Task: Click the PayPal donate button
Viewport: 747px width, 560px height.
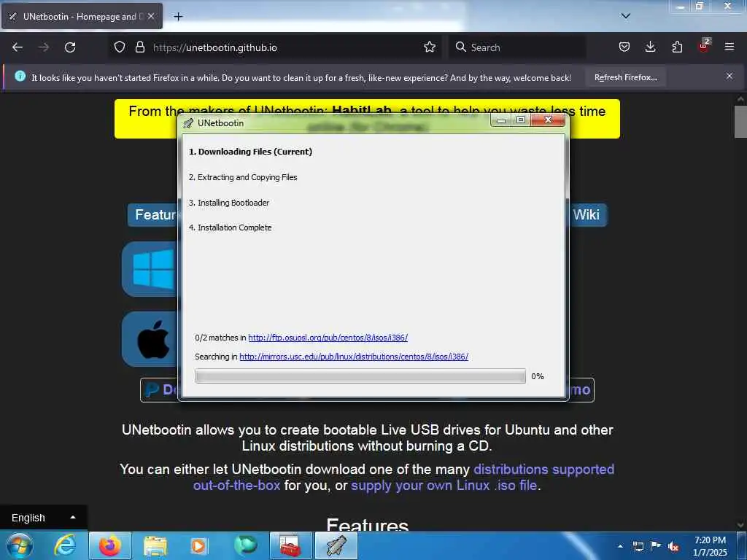Action: tap(160, 390)
